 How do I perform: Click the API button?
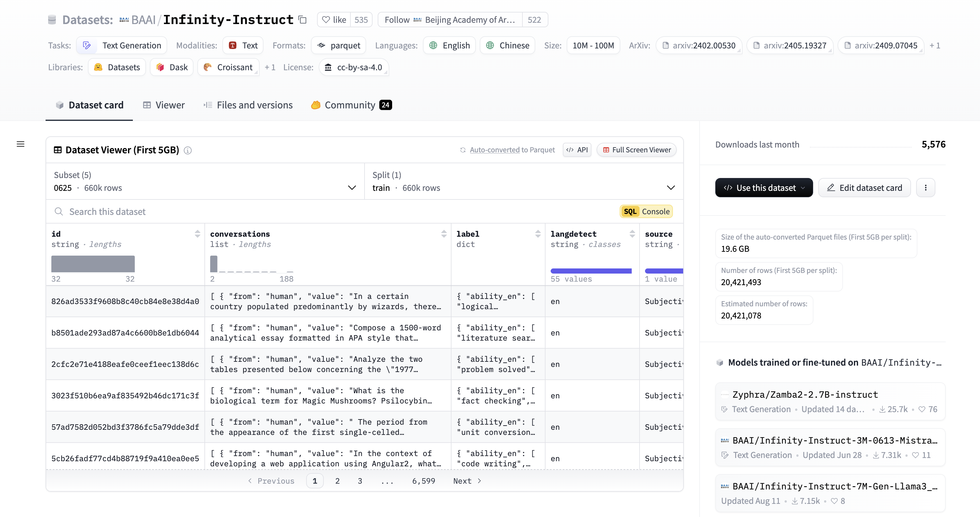pos(577,150)
